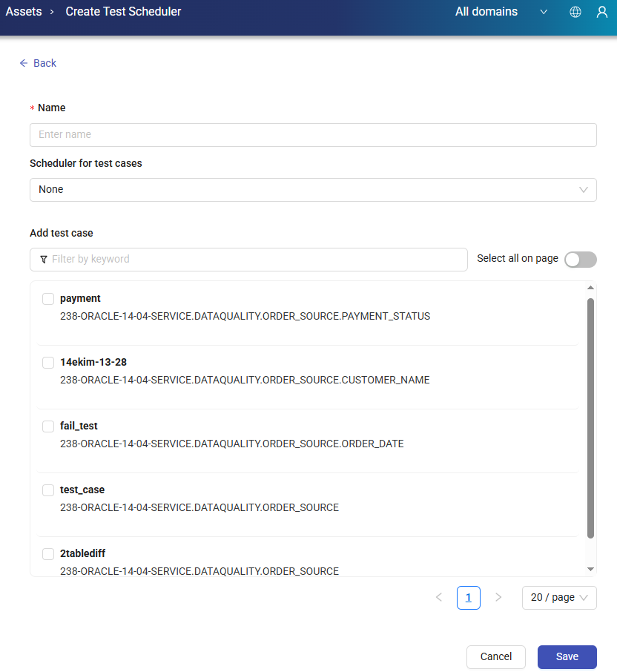Click the Save button
The image size is (617, 672).
[x=567, y=656]
